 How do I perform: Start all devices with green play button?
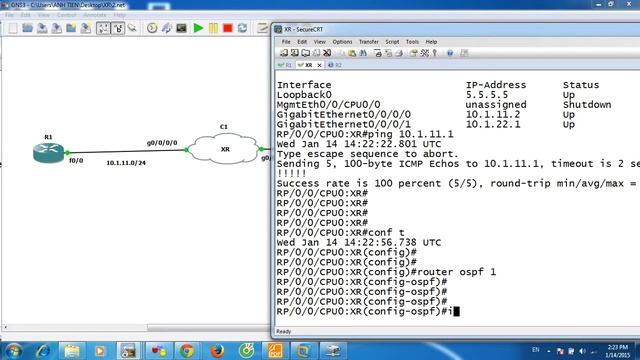pyautogui.click(x=198, y=28)
